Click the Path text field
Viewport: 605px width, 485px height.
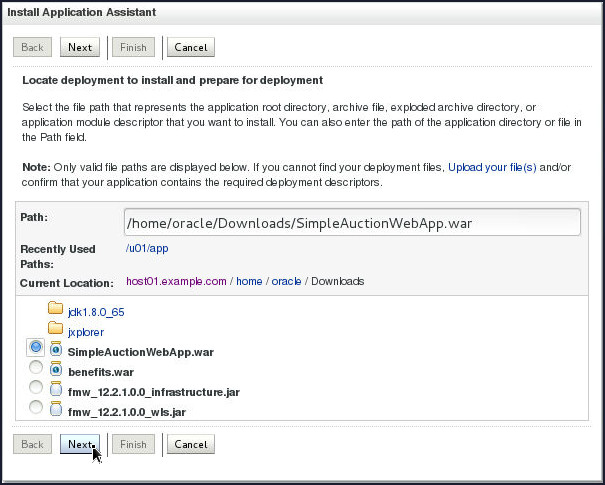point(351,222)
